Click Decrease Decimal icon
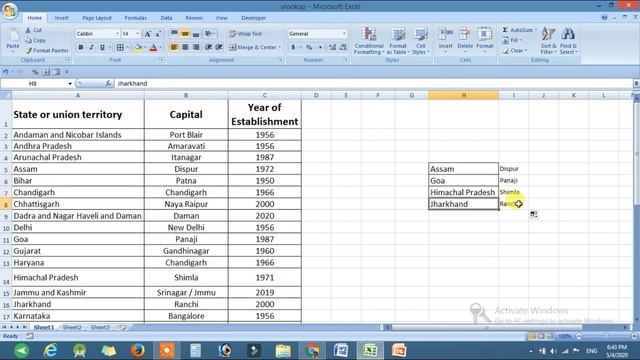Image resolution: width=640 pixels, height=360 pixels. (x=343, y=48)
